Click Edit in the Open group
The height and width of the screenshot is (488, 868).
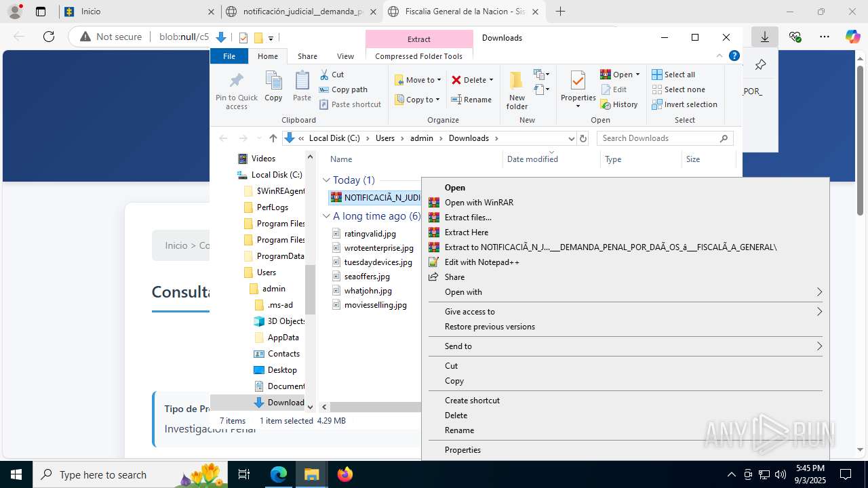point(614,89)
